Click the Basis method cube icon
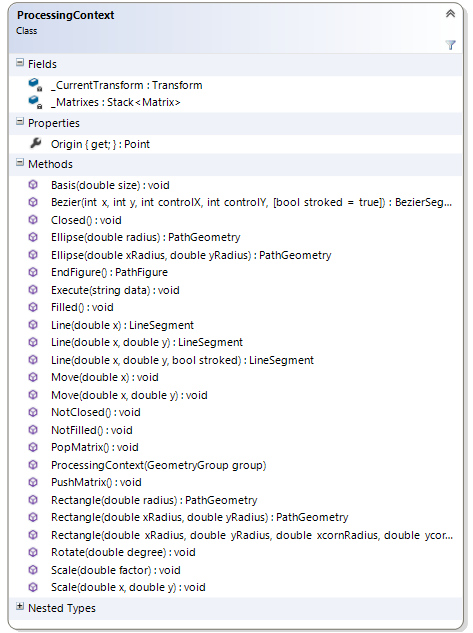473x633 pixels. pos(33,185)
